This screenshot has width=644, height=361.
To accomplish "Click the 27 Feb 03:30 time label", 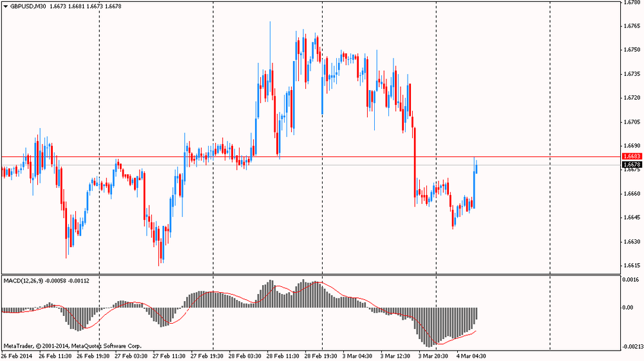I will (x=131, y=356).
